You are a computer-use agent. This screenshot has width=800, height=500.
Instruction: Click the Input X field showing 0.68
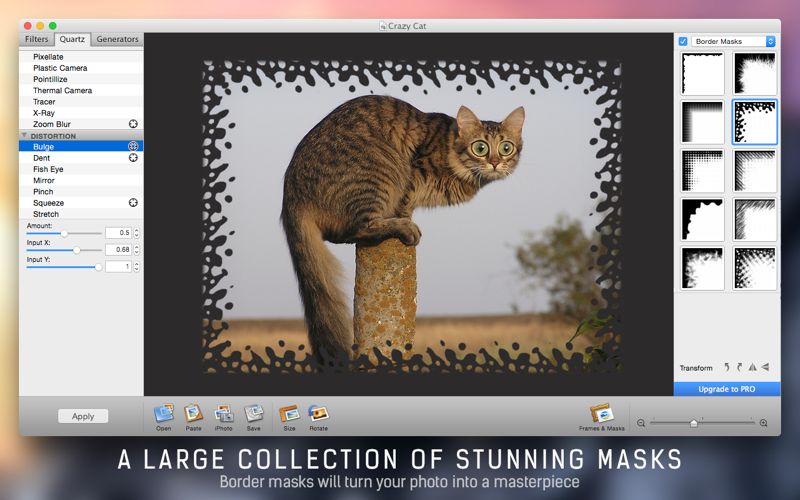118,249
